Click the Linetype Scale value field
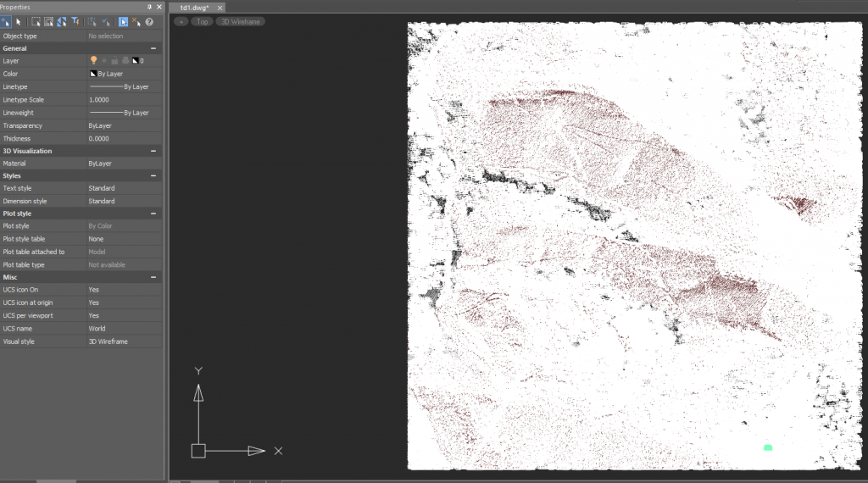 coord(123,100)
